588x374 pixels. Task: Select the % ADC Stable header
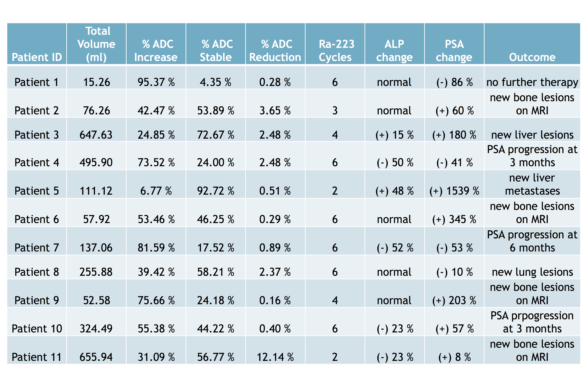216,51
